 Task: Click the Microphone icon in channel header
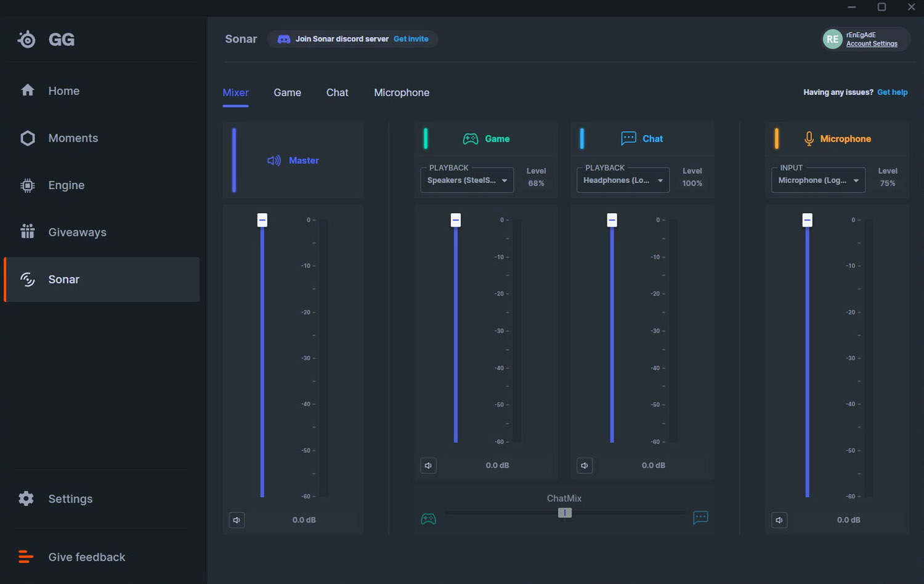pos(809,139)
